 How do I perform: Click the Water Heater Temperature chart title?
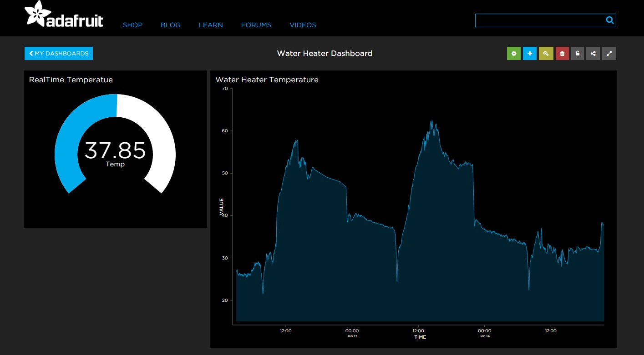[267, 80]
